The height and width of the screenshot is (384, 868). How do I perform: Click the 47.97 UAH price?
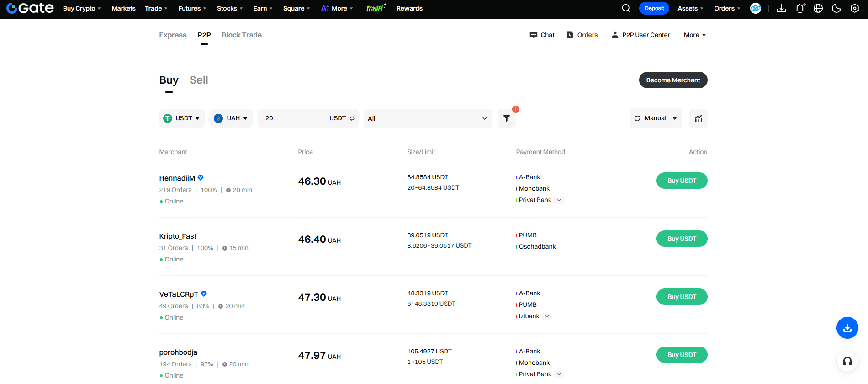coord(319,356)
